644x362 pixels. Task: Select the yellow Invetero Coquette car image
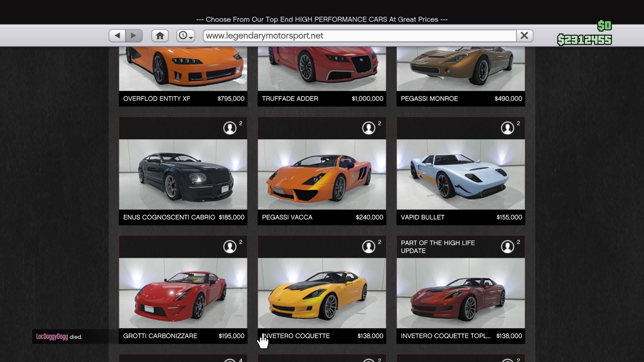point(322,293)
